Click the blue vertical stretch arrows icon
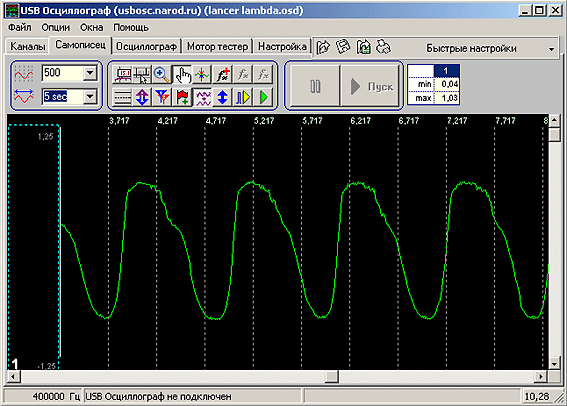 pos(222,97)
